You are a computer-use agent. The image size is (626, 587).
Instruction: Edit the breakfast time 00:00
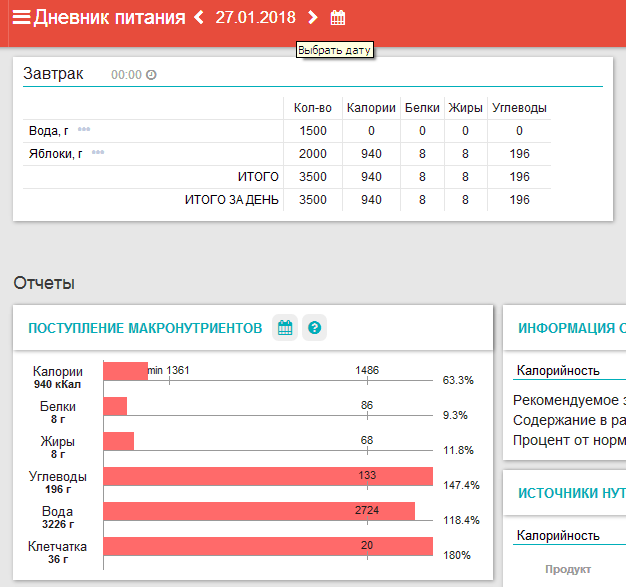click(126, 75)
